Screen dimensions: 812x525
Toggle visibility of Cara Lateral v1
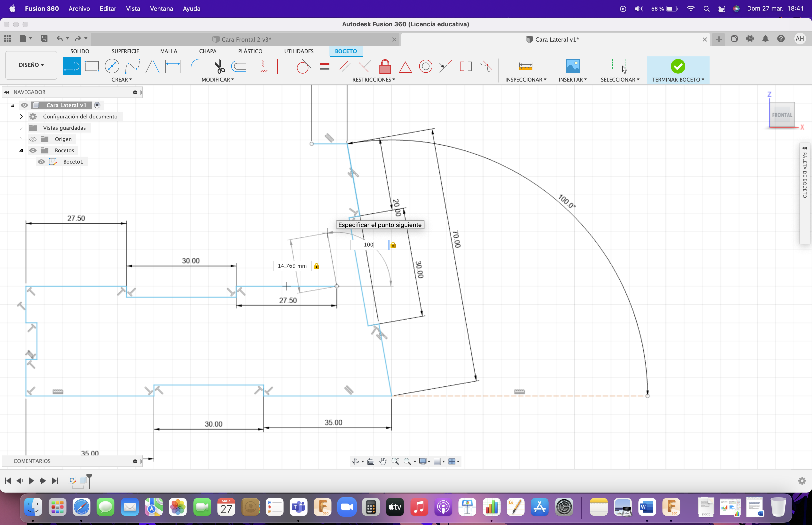[24, 105]
